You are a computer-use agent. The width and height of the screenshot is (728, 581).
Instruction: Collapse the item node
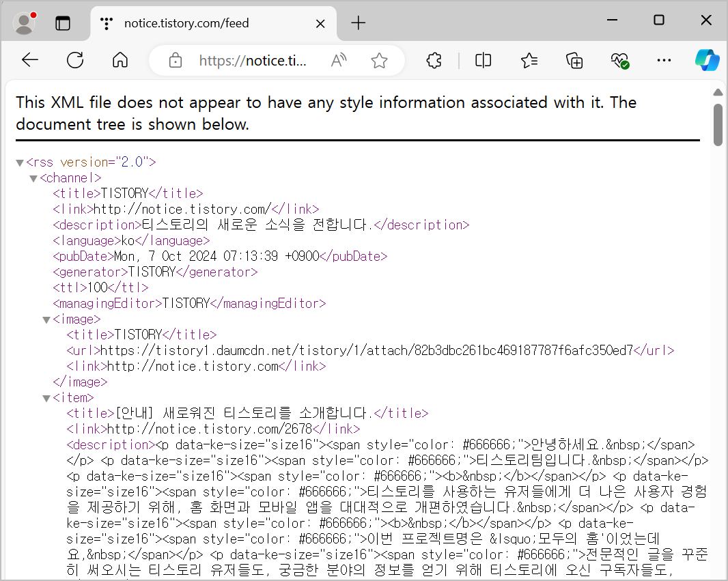(x=46, y=399)
